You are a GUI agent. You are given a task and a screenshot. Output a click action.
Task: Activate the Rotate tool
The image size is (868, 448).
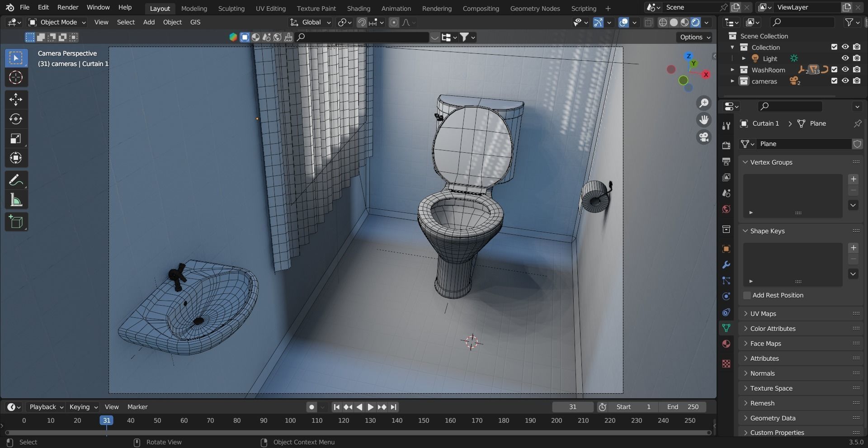point(16,119)
